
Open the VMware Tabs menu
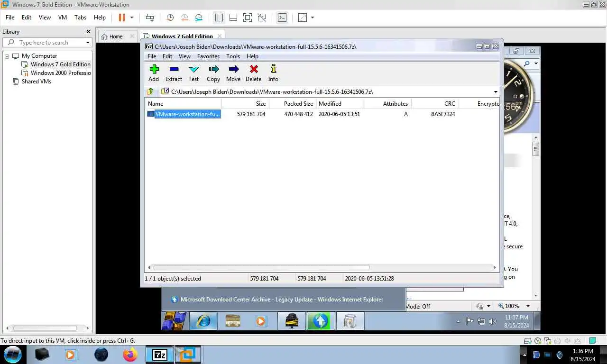point(81,18)
